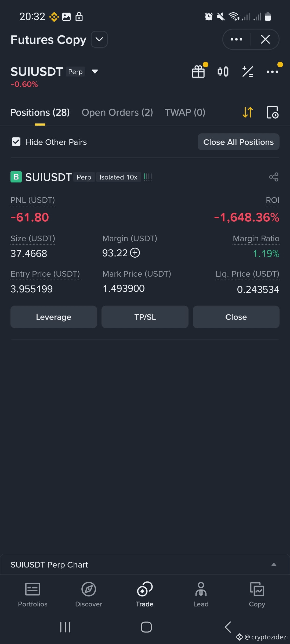The image size is (290, 644).
Task: Tap the Close All Positions button
Action: [x=238, y=142]
